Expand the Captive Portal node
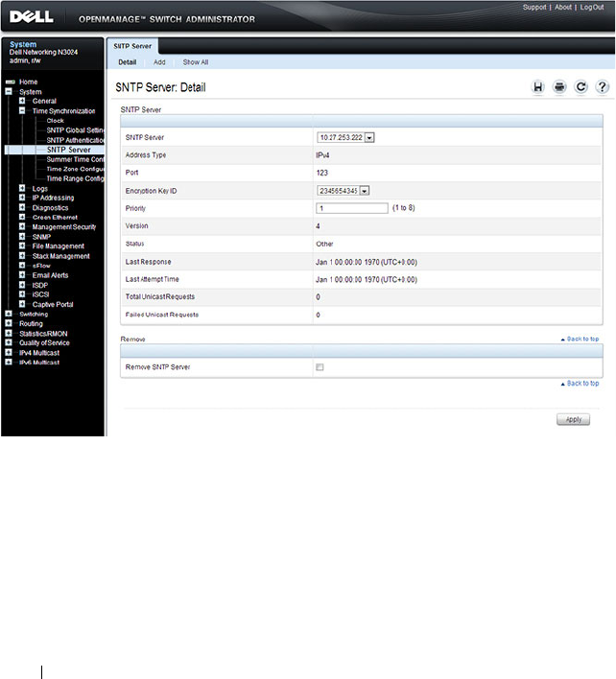The width and height of the screenshot is (616, 679). [22, 304]
